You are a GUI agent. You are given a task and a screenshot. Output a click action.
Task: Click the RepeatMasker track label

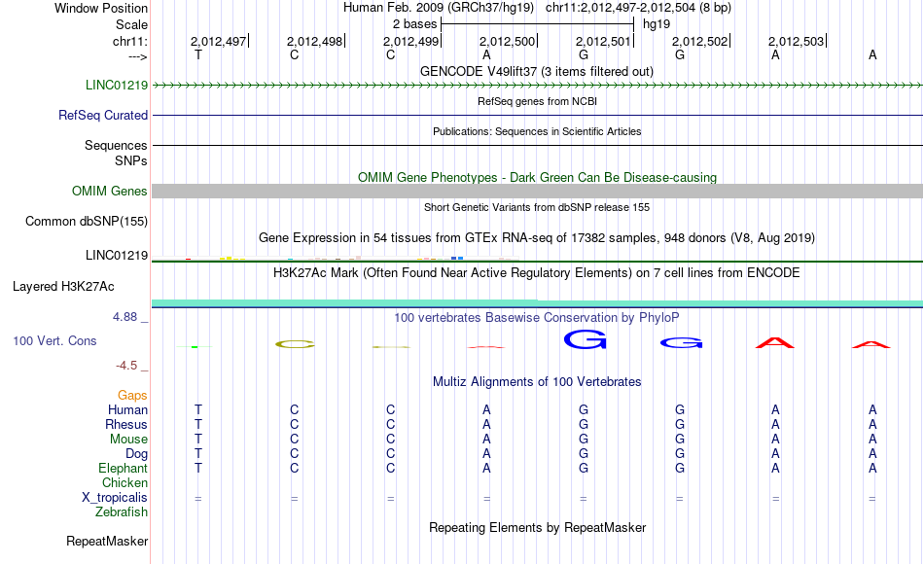click(x=107, y=541)
